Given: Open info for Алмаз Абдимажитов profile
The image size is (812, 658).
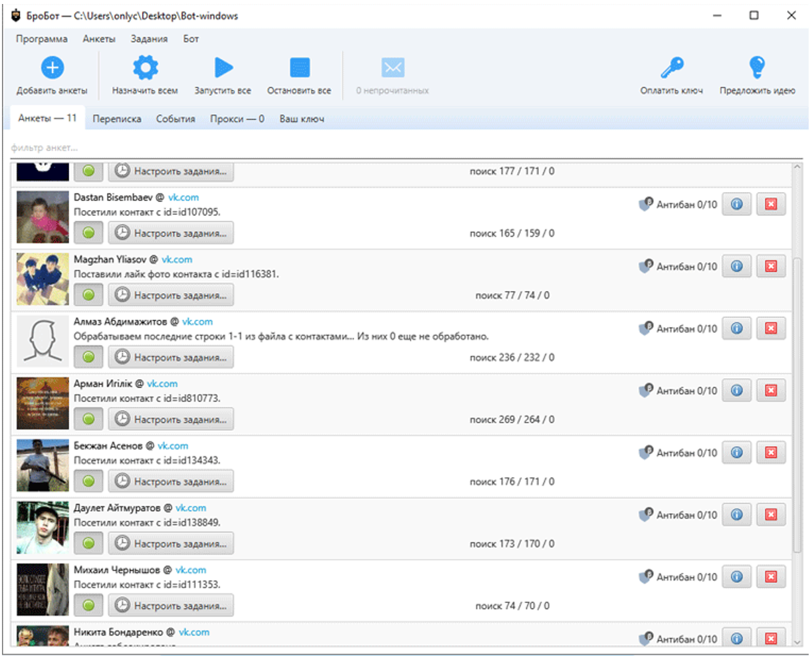Looking at the screenshot, I should 736,328.
